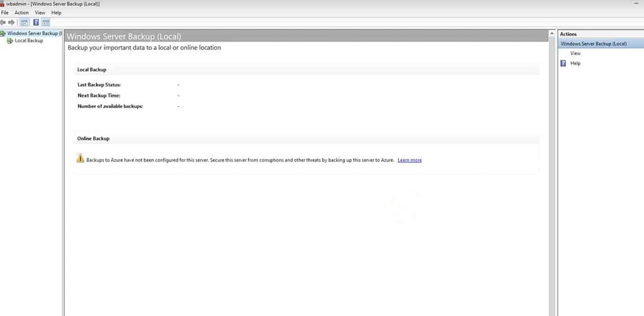Open the Action menu
Viewport: 644px width, 316px height.
coord(21,12)
